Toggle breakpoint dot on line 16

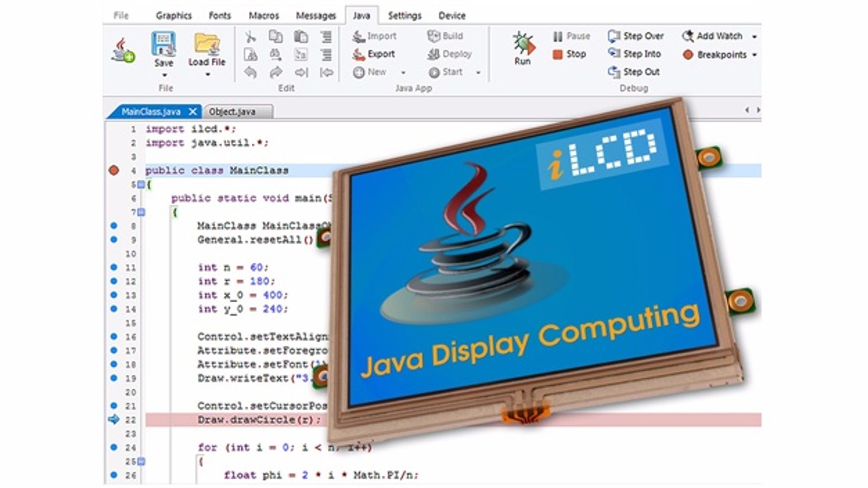point(114,336)
